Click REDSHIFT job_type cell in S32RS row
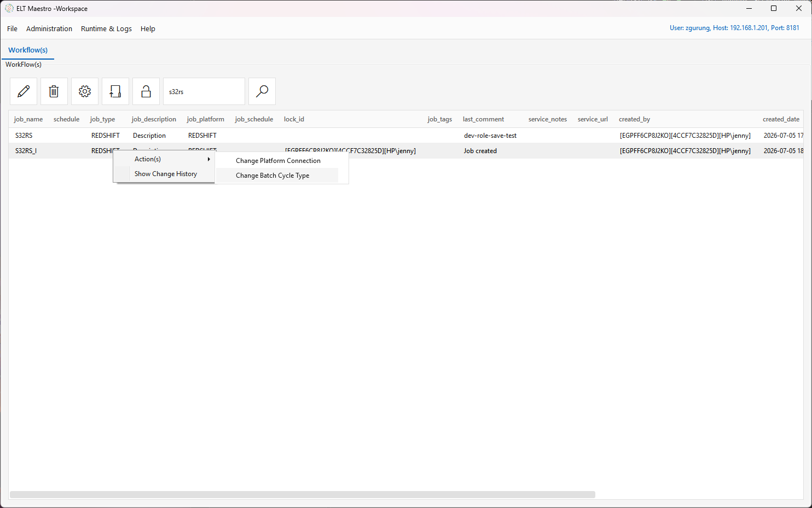Viewport: 812px width, 508px height. (106, 136)
